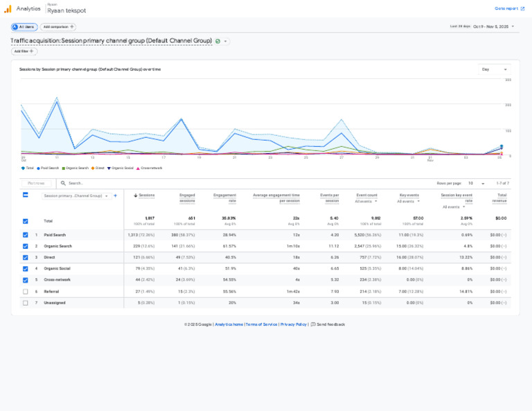Screen dimensions: 532x411
Task: Open the Rows per page dropdown
Action: [x=477, y=183]
